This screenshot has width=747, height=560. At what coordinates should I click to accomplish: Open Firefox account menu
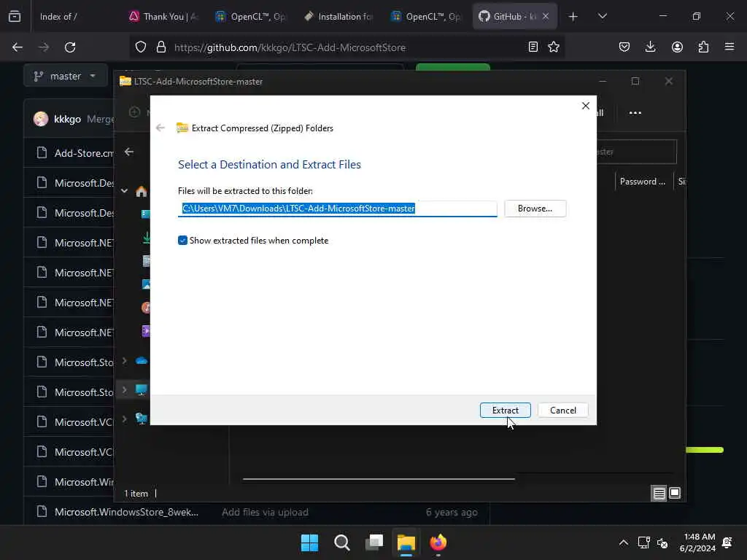tap(677, 47)
